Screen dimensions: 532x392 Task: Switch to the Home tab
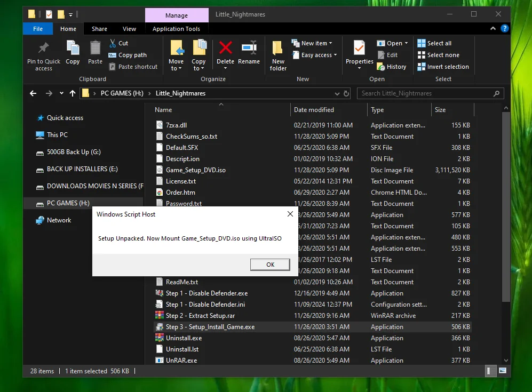pyautogui.click(x=68, y=29)
